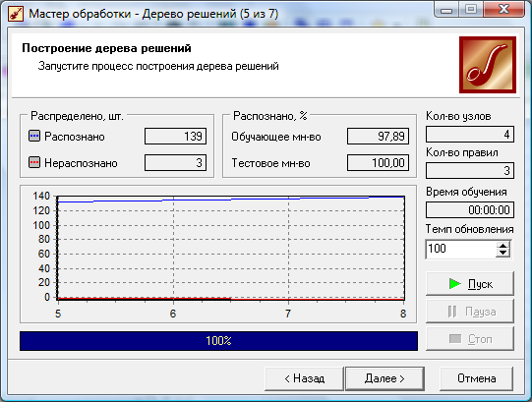
Task: Minimize the wizard window
Action: click(446, 10)
